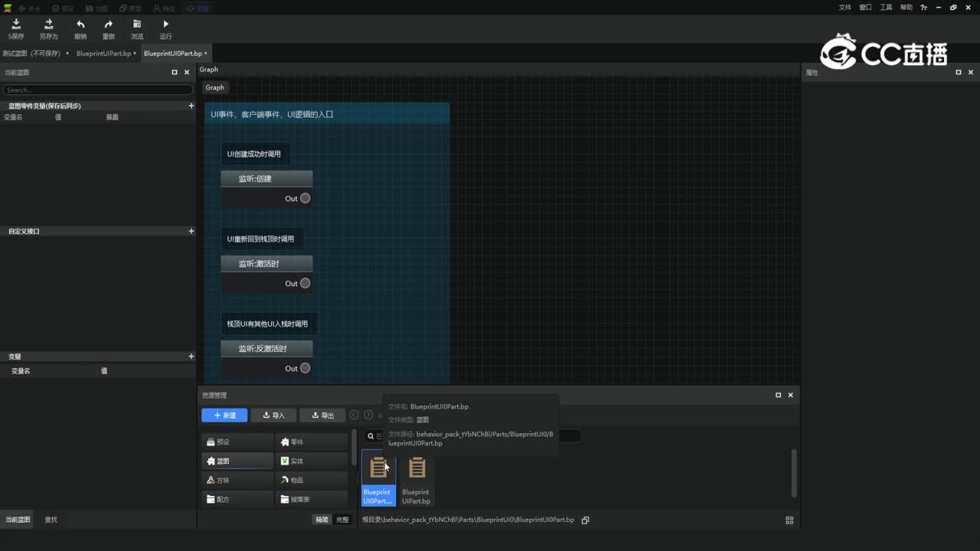Open the 浏览 (Browse) toolbar icon
Screen dimensions: 980x551
pyautogui.click(x=137, y=29)
